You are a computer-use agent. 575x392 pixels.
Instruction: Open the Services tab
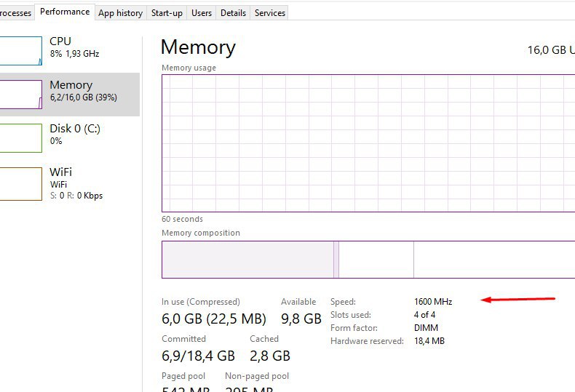[x=270, y=13]
